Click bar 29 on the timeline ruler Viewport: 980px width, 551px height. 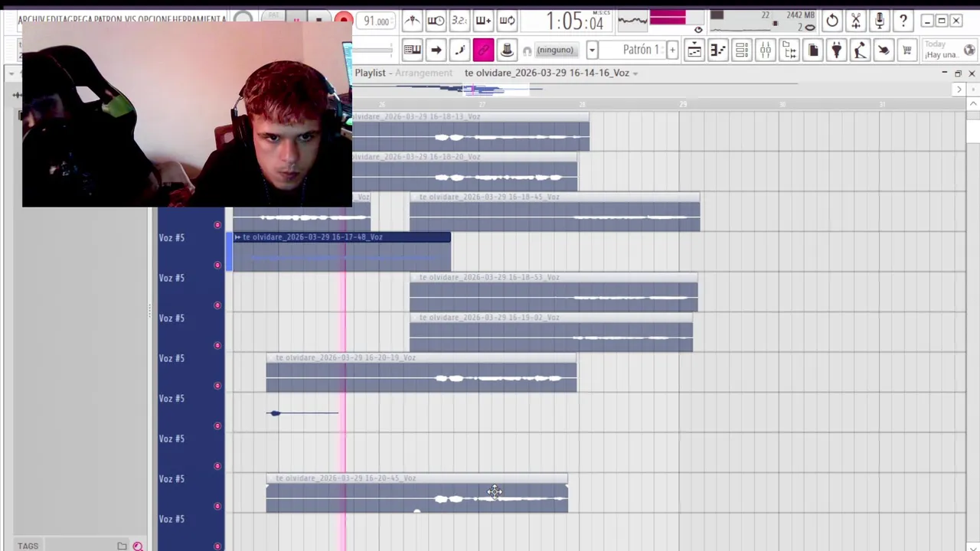pyautogui.click(x=682, y=104)
